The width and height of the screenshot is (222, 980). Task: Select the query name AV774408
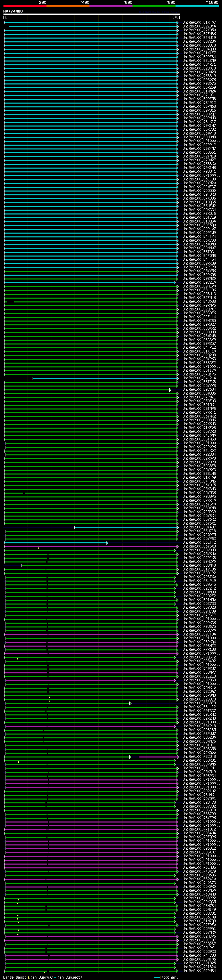tap(13, 11)
